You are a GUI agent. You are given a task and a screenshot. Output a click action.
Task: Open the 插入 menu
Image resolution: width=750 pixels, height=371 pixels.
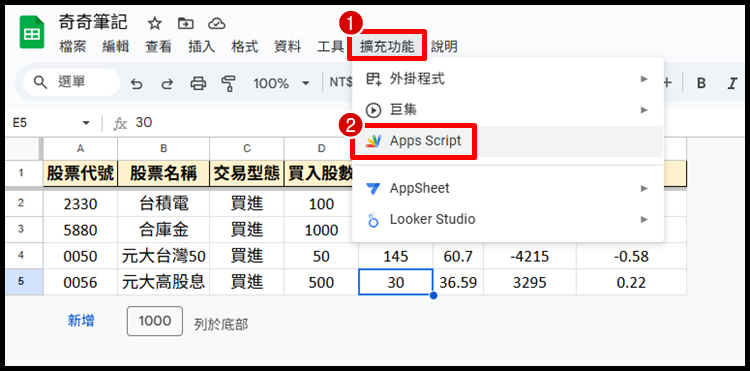tap(202, 46)
